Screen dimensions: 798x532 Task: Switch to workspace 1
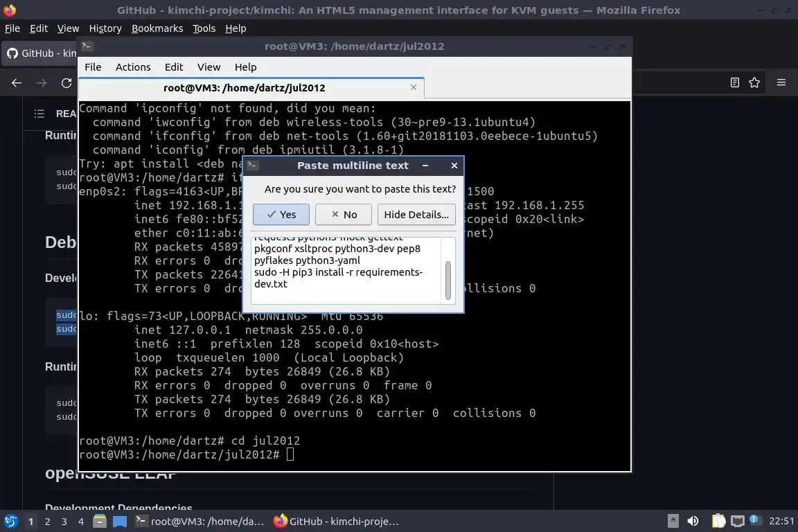pyautogui.click(x=31, y=522)
